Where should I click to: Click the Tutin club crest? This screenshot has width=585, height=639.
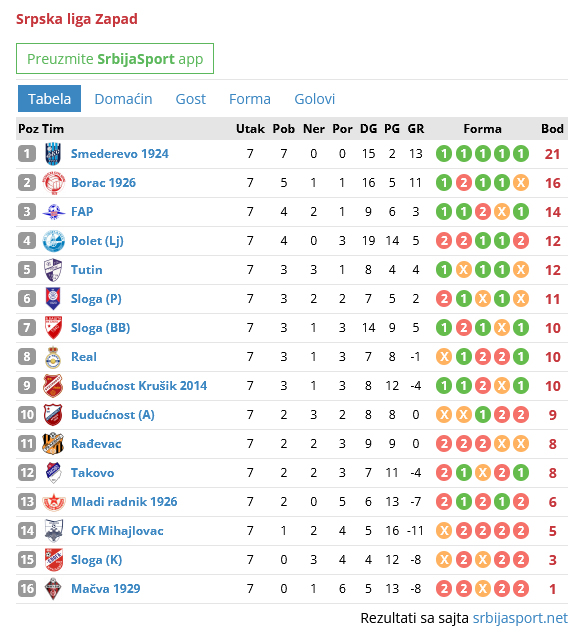pos(53,269)
